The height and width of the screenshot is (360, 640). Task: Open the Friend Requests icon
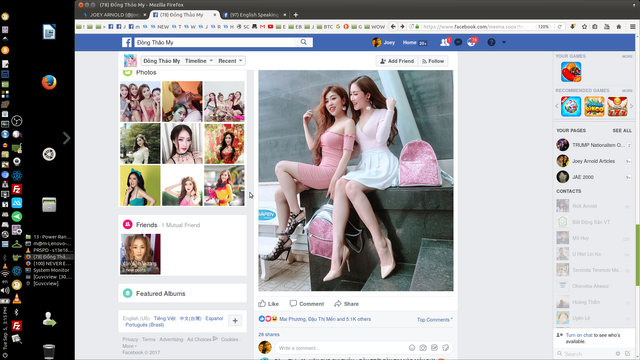pyautogui.click(x=444, y=42)
